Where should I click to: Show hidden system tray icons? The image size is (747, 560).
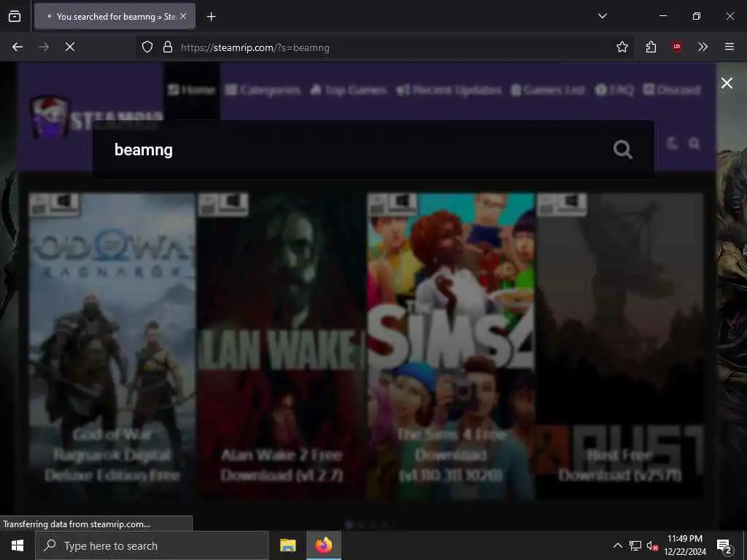pos(617,545)
